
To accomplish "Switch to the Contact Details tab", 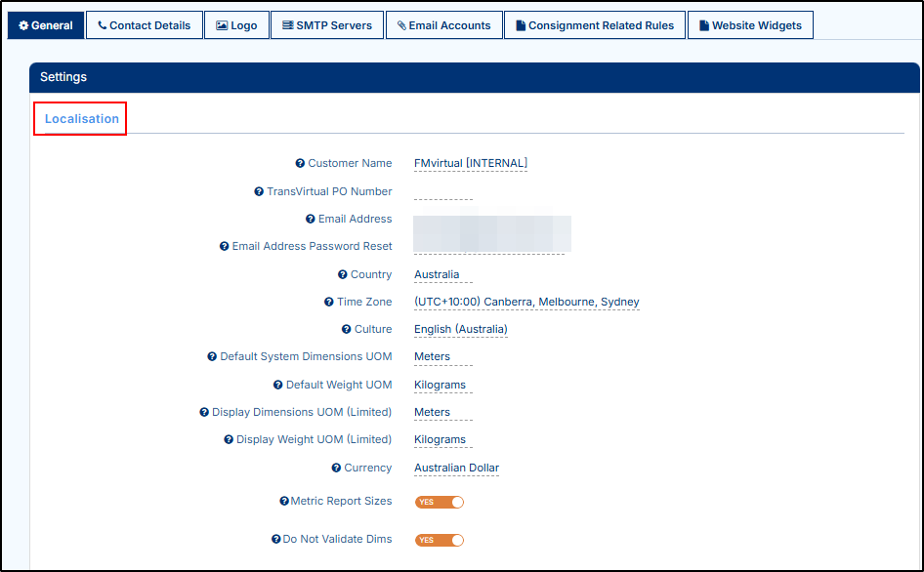I will [145, 25].
